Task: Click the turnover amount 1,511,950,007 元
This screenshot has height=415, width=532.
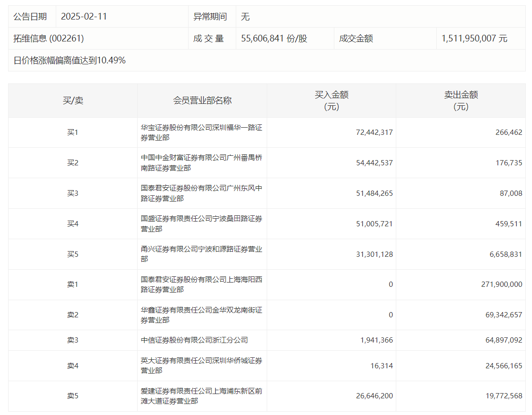Action: 474,38
